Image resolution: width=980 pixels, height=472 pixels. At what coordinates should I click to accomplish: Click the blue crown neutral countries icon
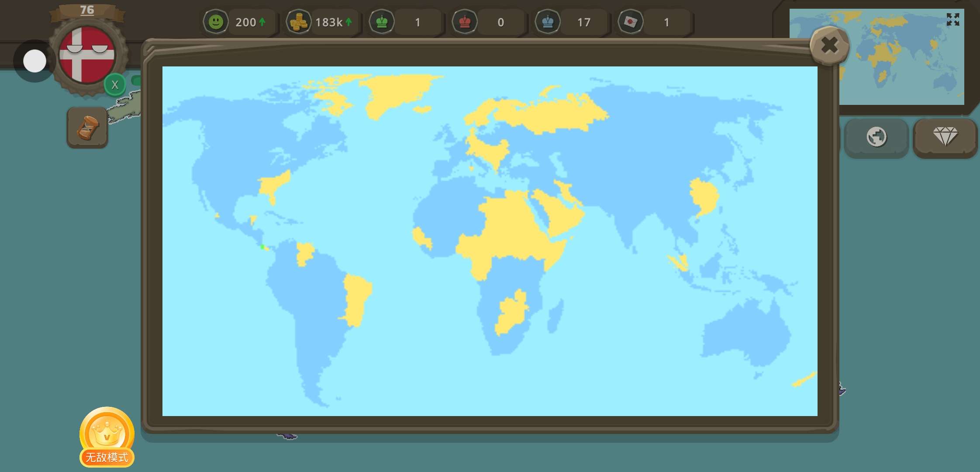click(x=548, y=22)
